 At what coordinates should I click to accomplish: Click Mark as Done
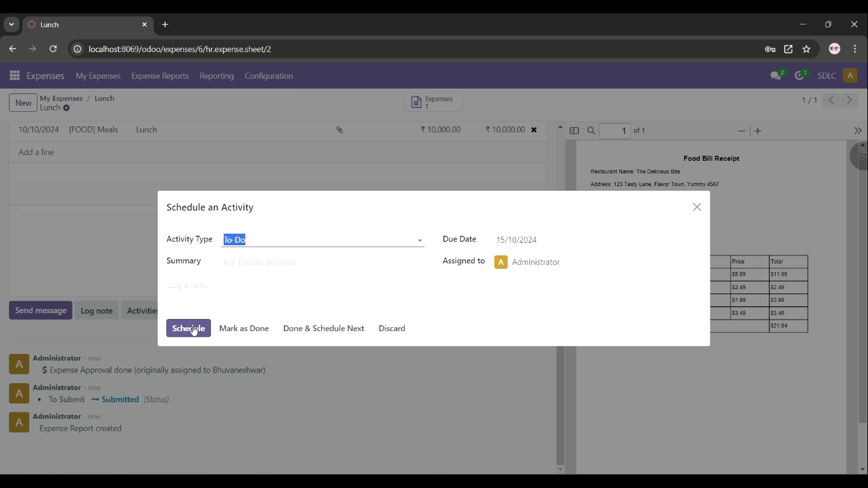tap(244, 329)
